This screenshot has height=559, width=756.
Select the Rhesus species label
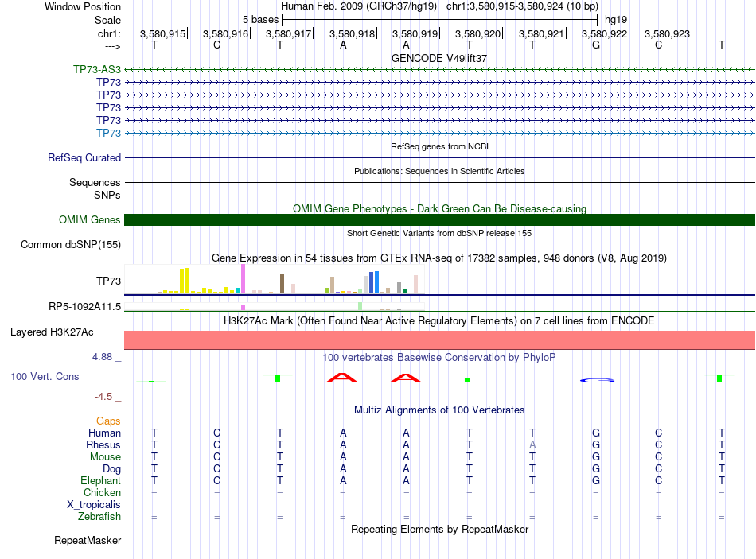(103, 444)
